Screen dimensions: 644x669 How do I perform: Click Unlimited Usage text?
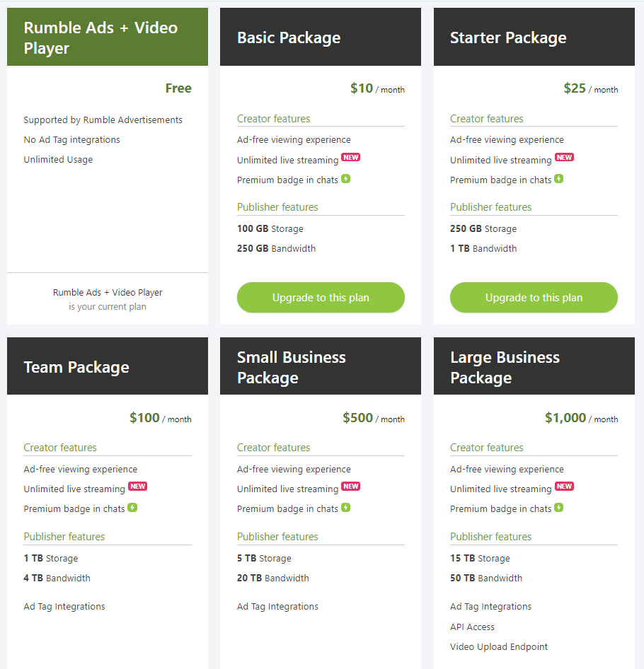coord(58,160)
